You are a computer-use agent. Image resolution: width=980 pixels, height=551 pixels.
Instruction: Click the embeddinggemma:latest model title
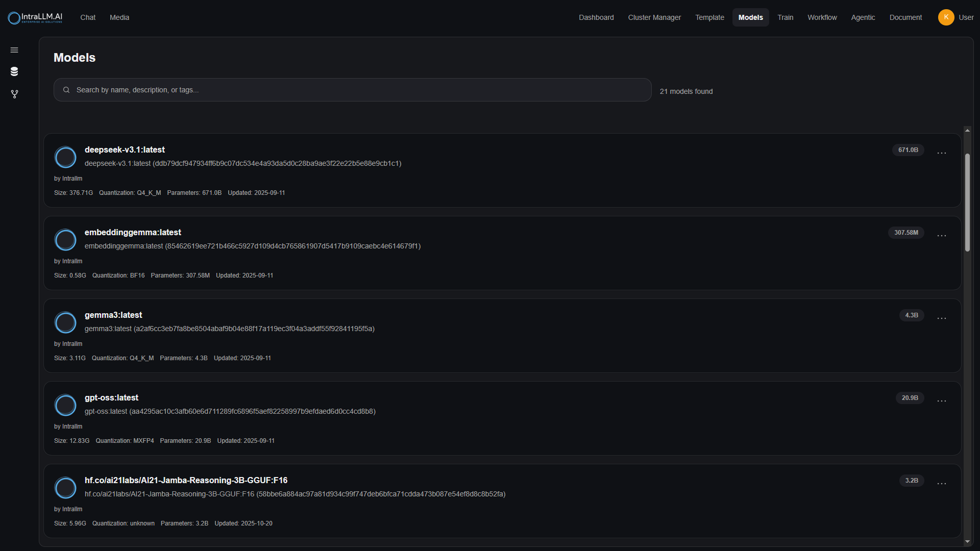[x=133, y=232]
